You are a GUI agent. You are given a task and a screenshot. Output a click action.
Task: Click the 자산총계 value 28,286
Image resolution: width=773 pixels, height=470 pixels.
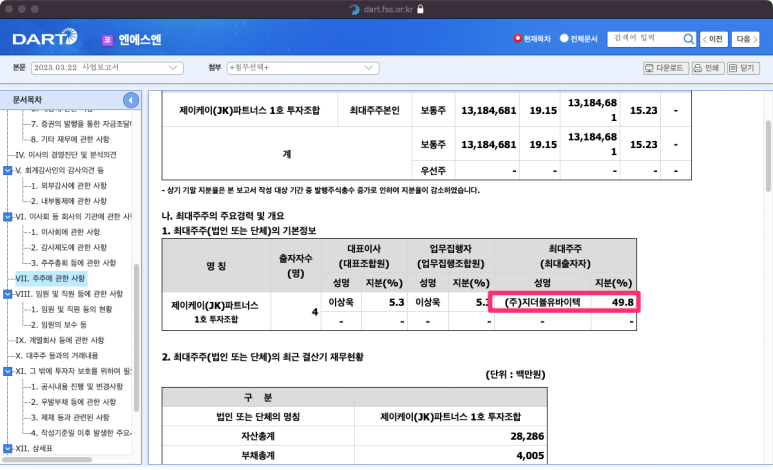click(x=527, y=436)
